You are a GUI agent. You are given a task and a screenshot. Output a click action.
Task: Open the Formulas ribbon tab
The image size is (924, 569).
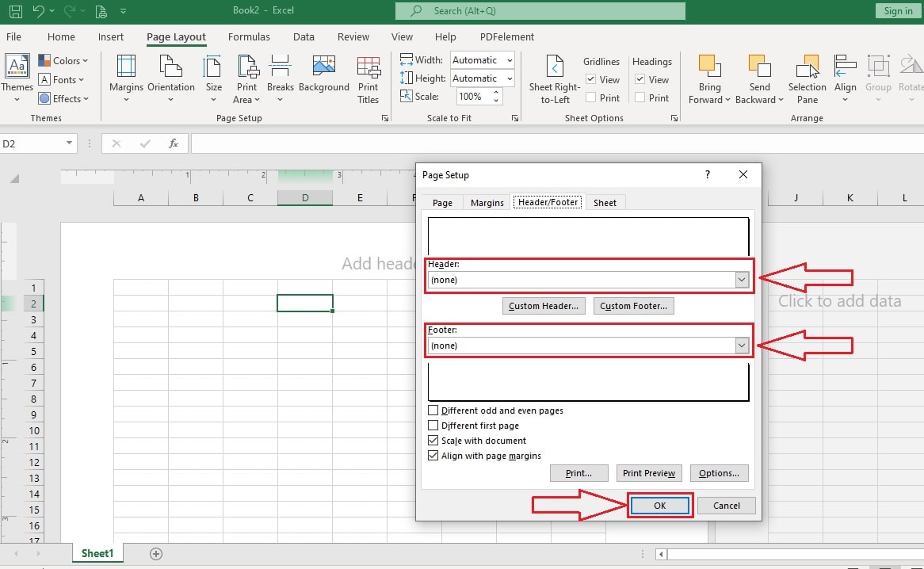point(249,36)
